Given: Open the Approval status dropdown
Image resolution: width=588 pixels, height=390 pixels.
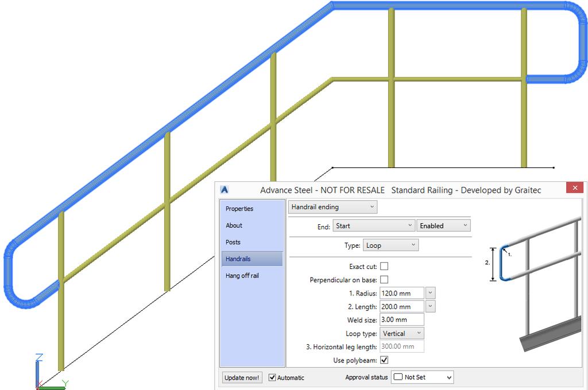Looking at the screenshot, I should point(423,377).
